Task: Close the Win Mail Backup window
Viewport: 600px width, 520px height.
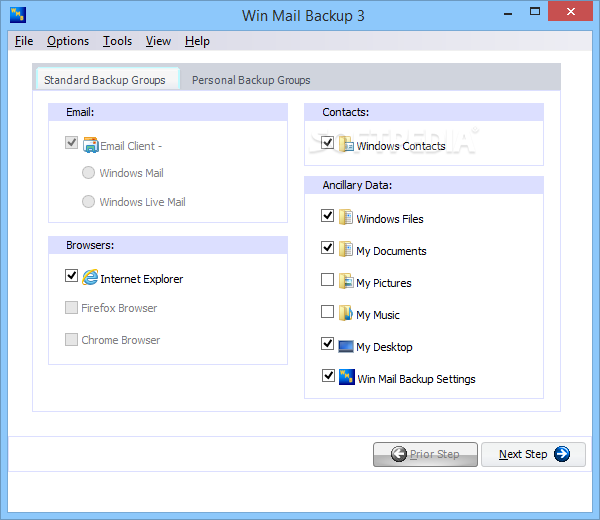Action: [x=570, y=11]
